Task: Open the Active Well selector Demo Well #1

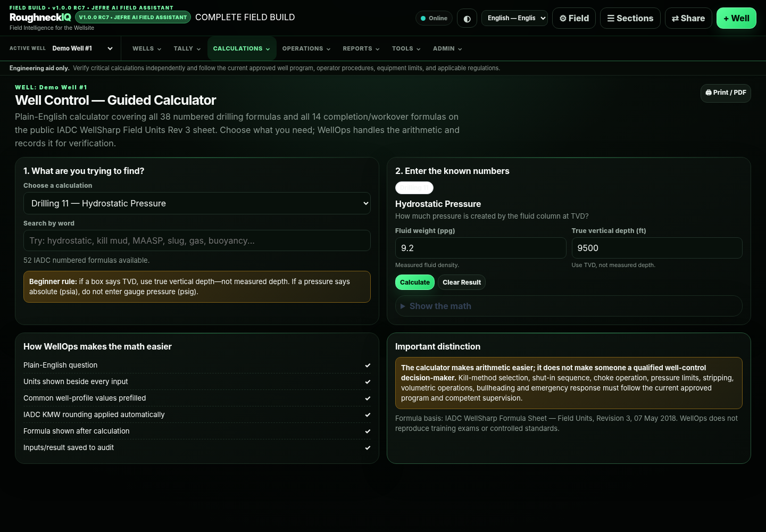Action: [82, 48]
